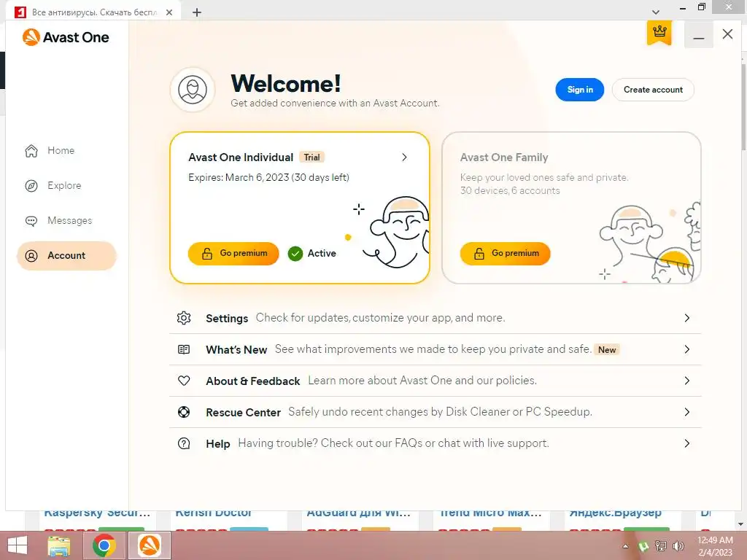Click Create account button
The image size is (747, 560).
click(653, 90)
